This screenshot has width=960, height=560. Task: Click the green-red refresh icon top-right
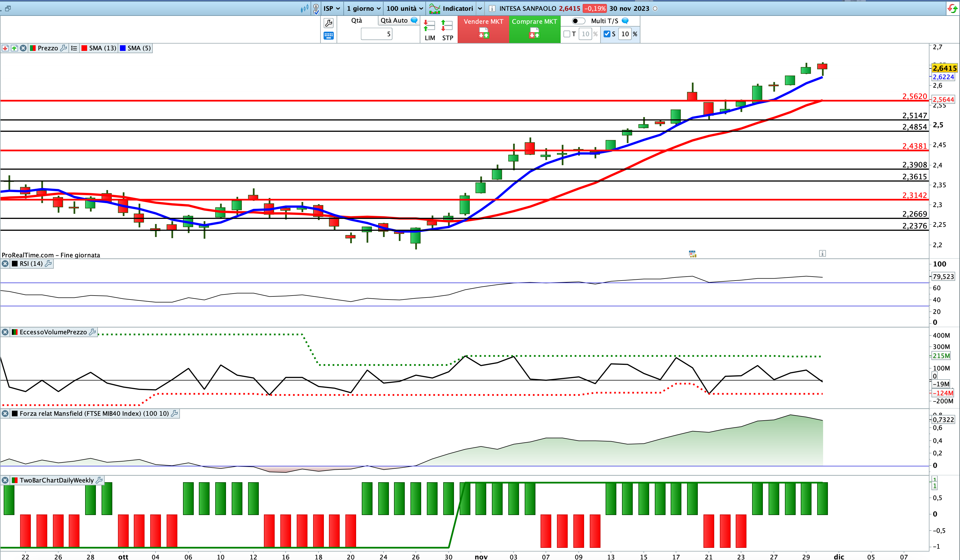coord(952,8)
